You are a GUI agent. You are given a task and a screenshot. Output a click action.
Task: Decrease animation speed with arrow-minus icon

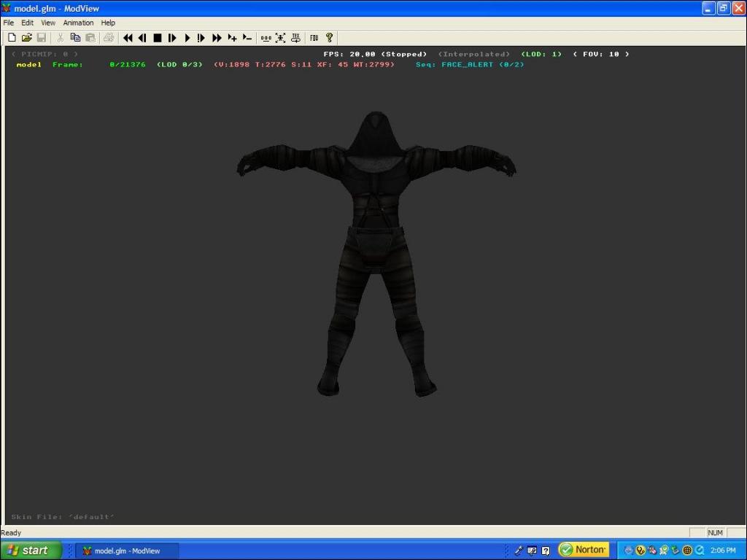point(247,37)
